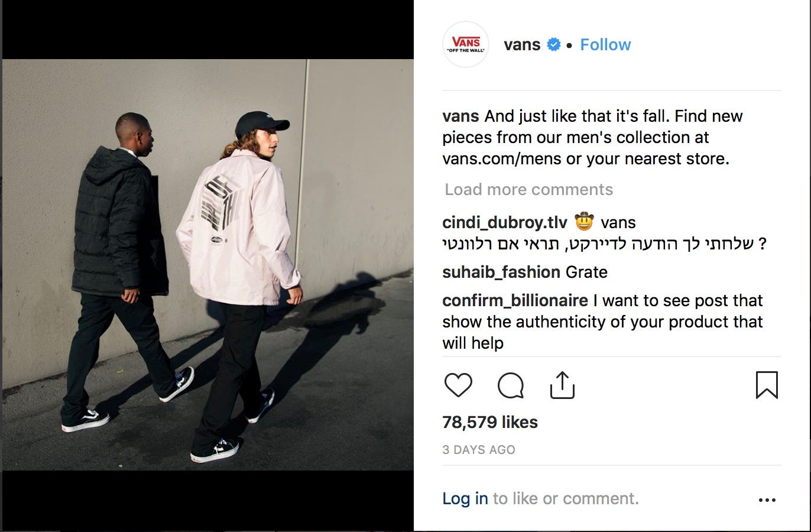Save the post with the bookmark icon

(x=767, y=385)
